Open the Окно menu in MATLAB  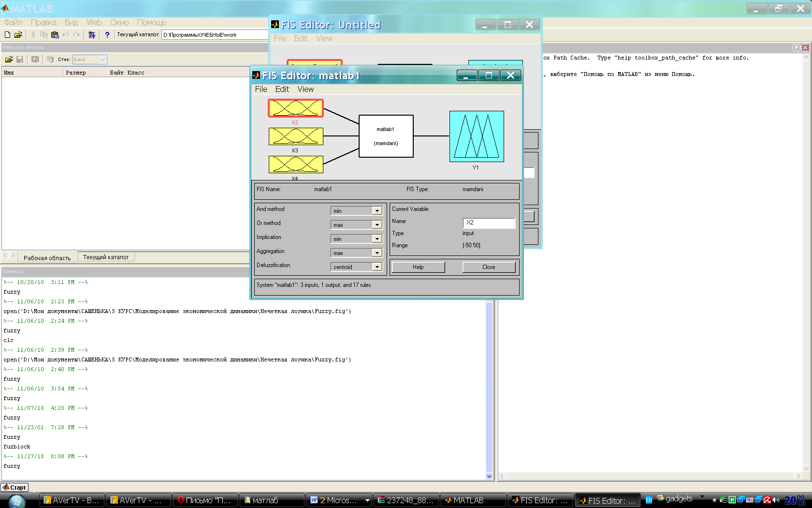pyautogui.click(x=119, y=22)
